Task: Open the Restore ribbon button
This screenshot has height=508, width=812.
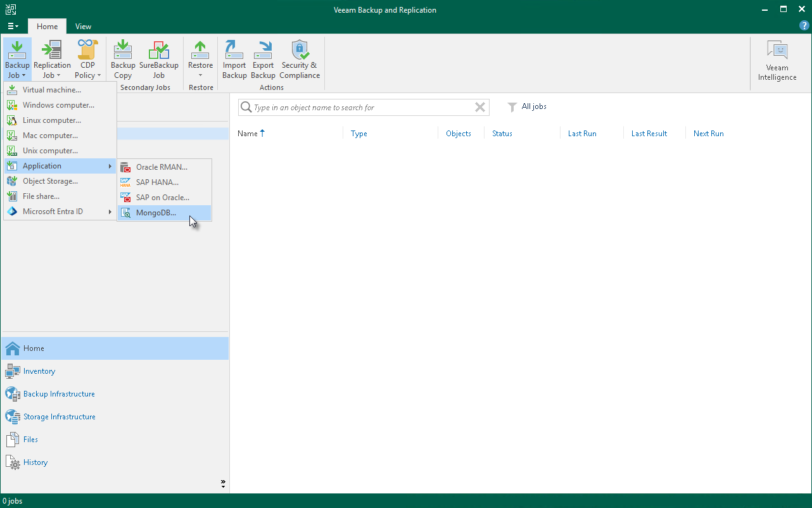Action: point(201,60)
